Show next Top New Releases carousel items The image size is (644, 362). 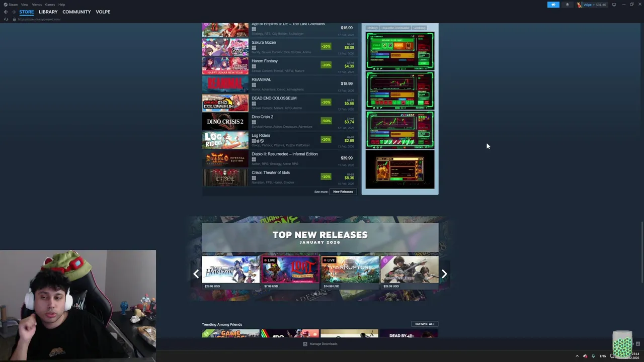click(x=444, y=274)
